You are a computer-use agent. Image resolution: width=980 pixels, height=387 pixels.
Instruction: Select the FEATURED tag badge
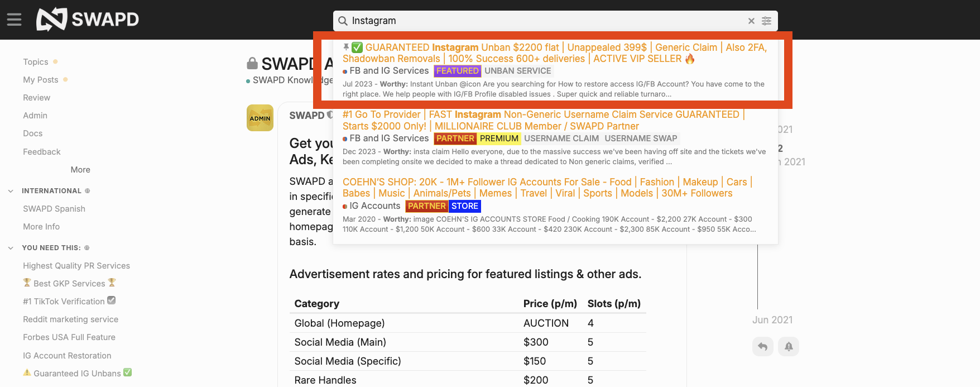click(x=457, y=71)
